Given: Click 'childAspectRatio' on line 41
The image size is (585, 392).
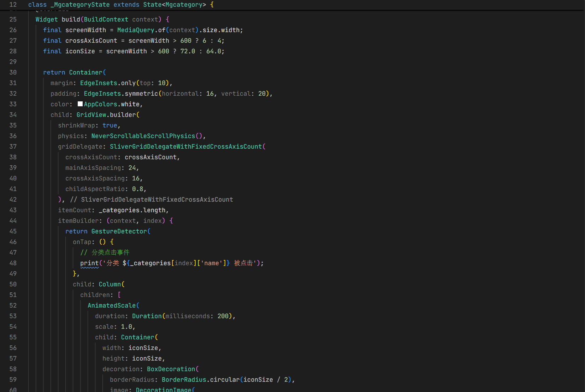Looking at the screenshot, I should [95, 189].
